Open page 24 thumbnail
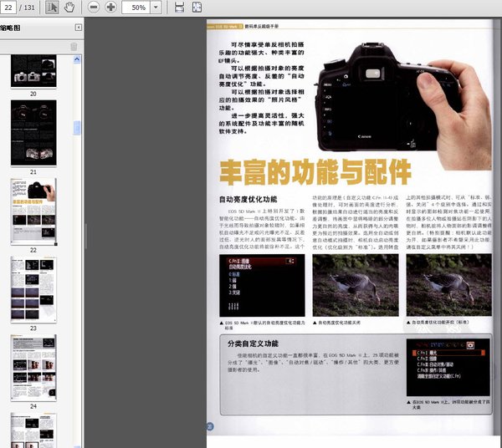The height and width of the screenshot is (448, 502). (33, 368)
